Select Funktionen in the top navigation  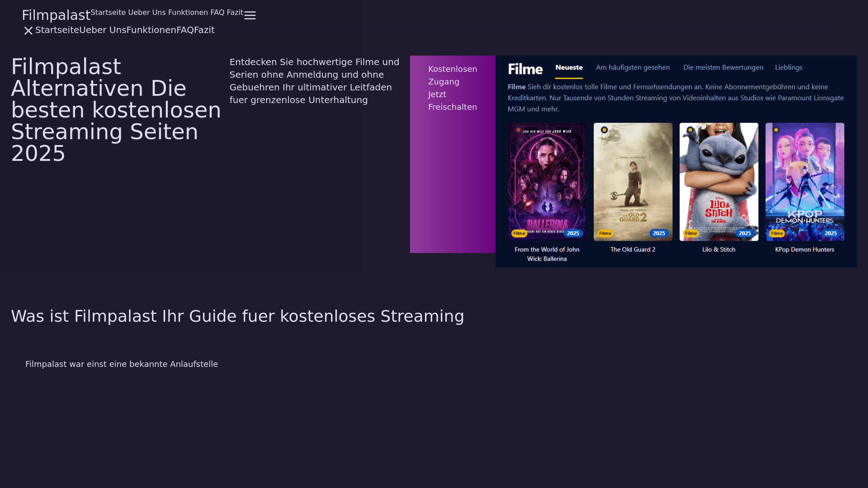[188, 13]
